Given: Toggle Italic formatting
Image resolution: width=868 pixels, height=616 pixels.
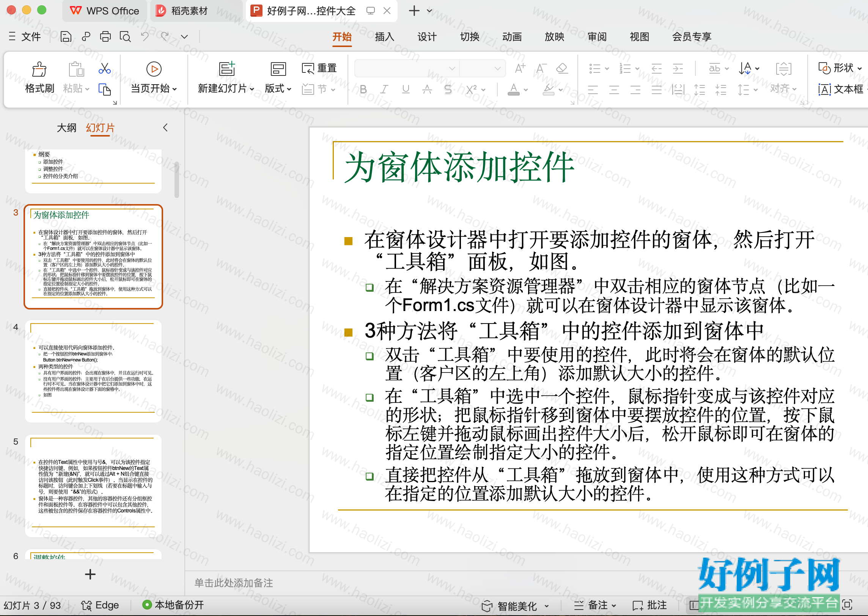Looking at the screenshot, I should click(x=384, y=90).
